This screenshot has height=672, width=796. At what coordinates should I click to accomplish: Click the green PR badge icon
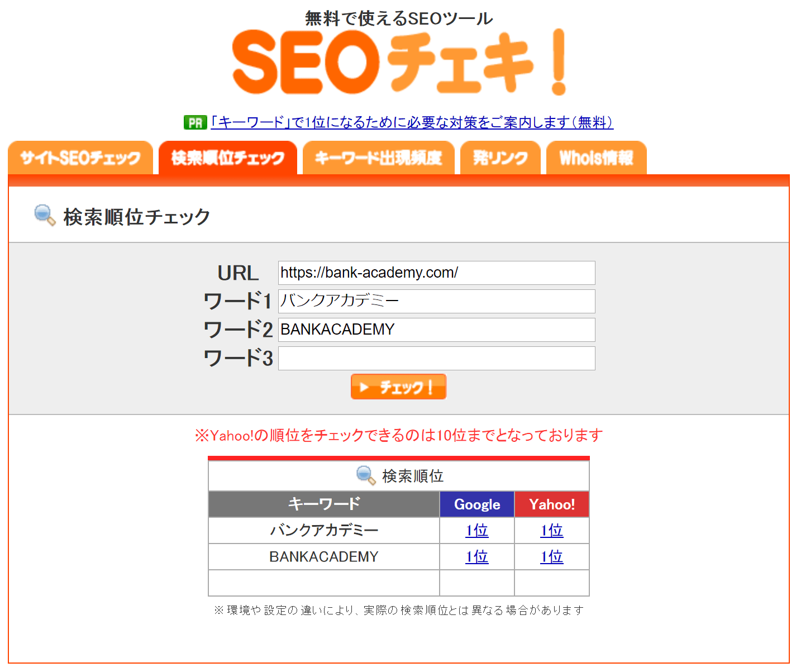tap(195, 122)
